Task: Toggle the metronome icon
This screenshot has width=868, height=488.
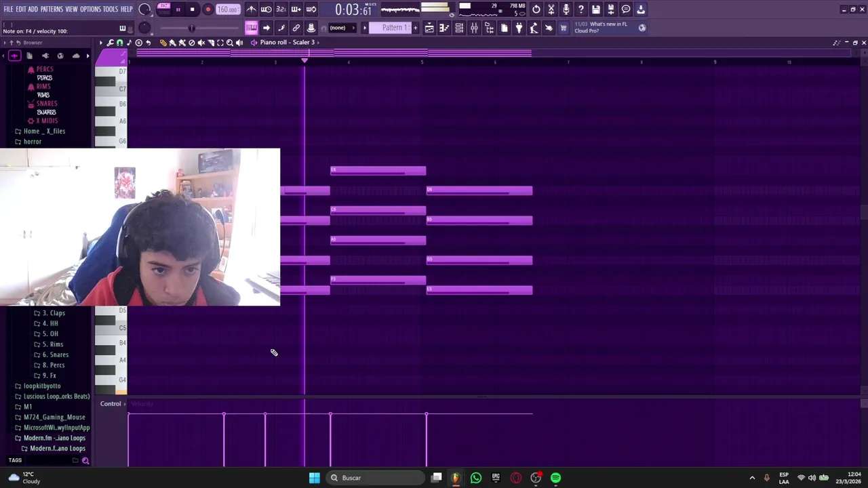Action: point(251,9)
